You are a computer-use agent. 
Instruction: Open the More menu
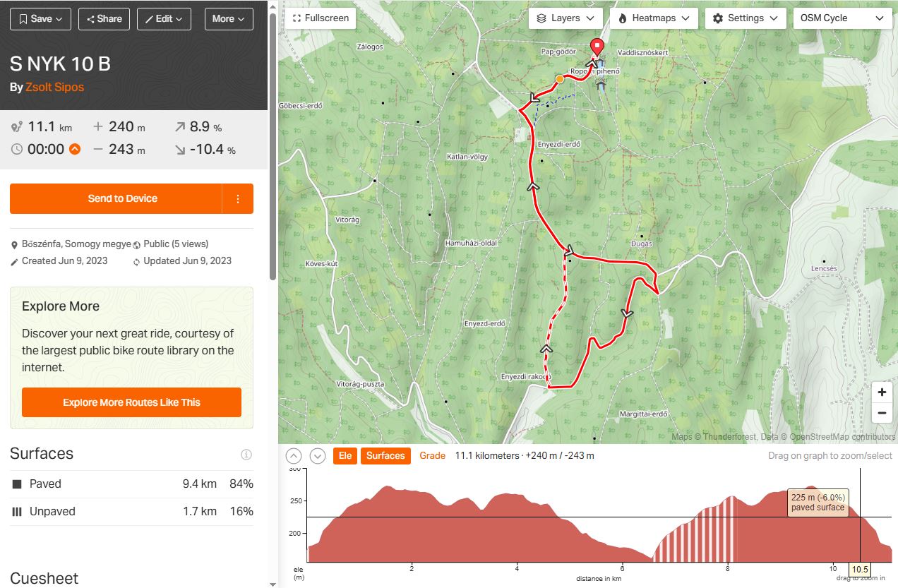tap(229, 19)
